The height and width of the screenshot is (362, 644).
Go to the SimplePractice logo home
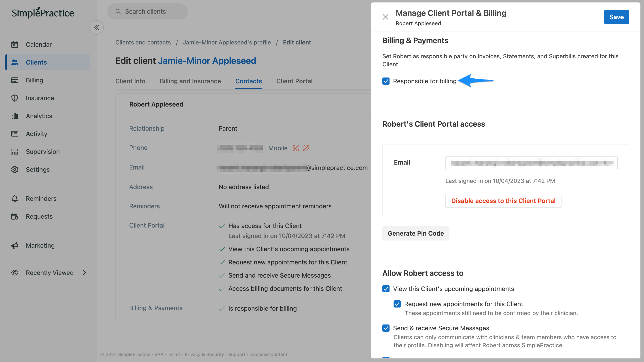[43, 13]
